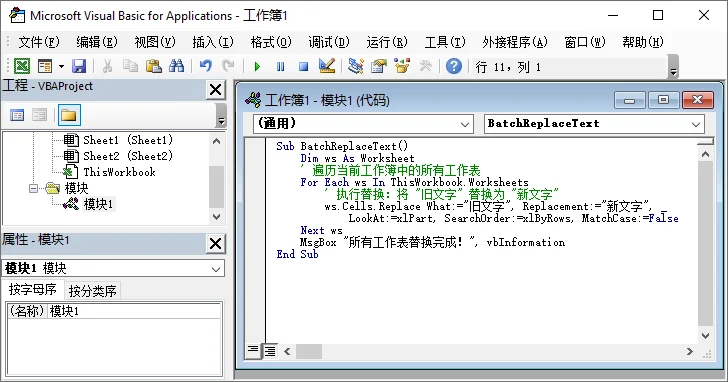
Task: Open the 视图(V) menu
Action: (155, 42)
